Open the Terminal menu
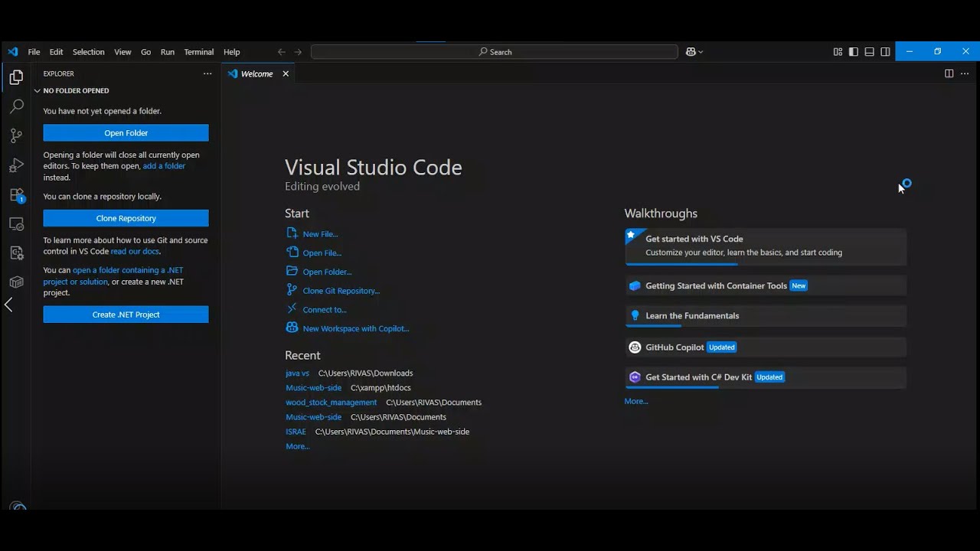The width and height of the screenshot is (980, 551). (x=198, y=52)
